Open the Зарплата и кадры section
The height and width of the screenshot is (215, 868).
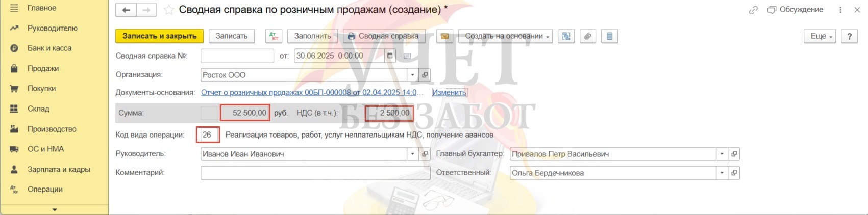coord(59,169)
